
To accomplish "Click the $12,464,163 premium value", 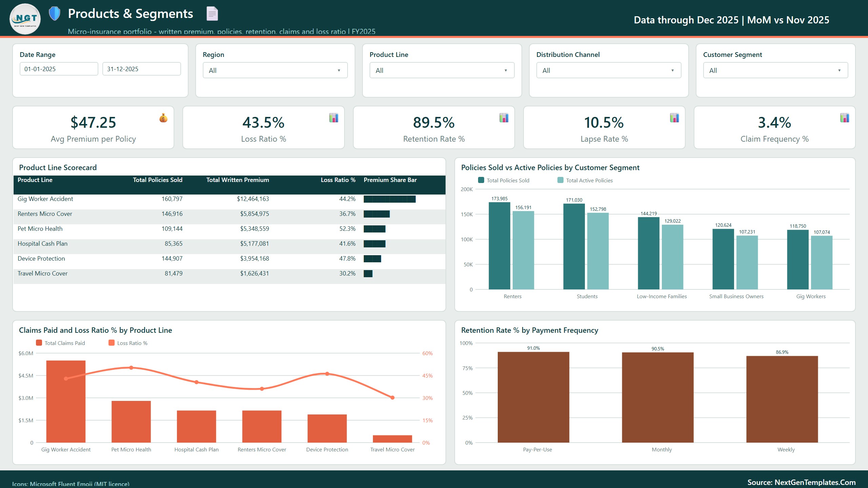I will tap(253, 199).
